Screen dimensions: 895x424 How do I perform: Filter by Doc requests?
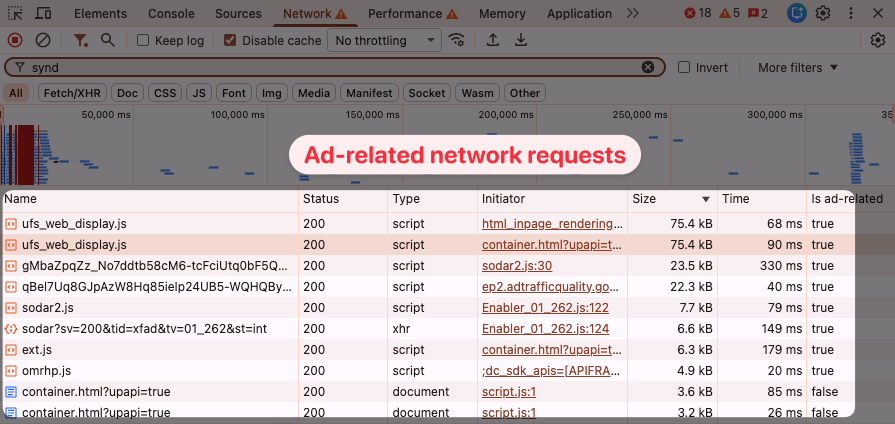(127, 93)
